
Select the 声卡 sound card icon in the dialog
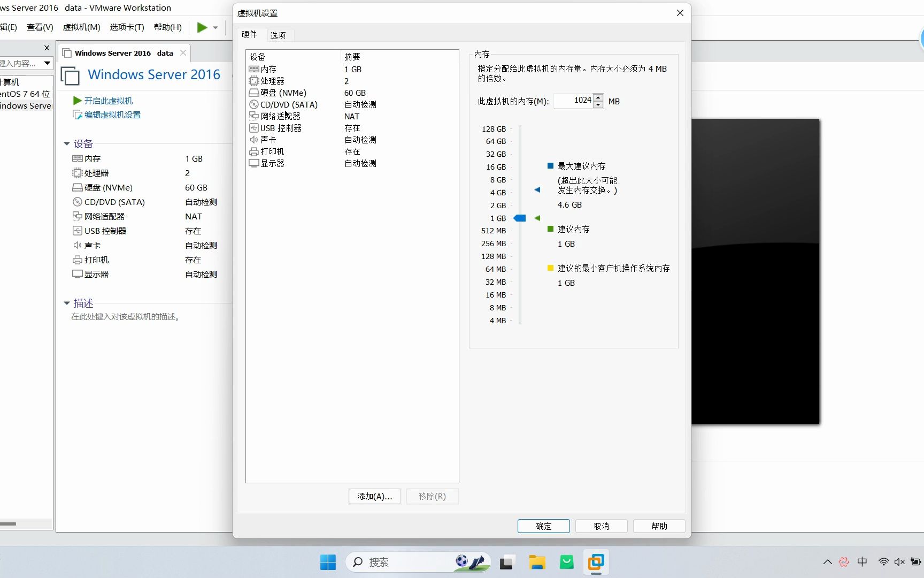coord(254,140)
